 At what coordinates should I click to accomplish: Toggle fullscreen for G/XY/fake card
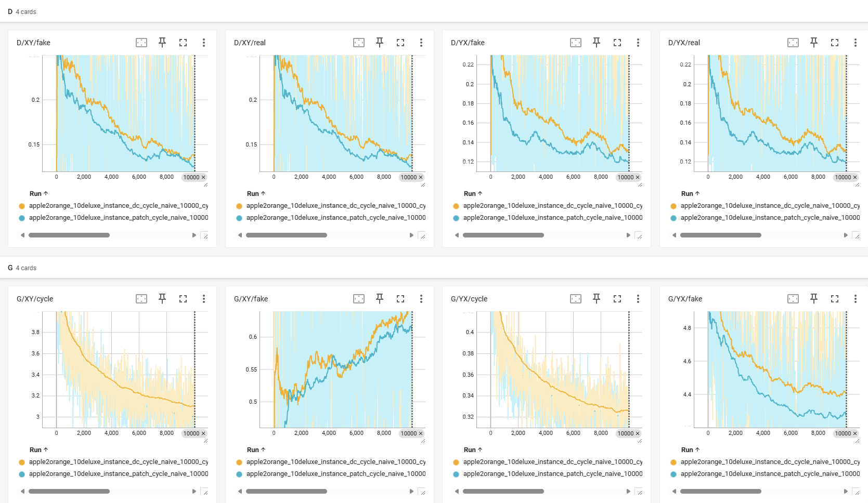click(400, 299)
